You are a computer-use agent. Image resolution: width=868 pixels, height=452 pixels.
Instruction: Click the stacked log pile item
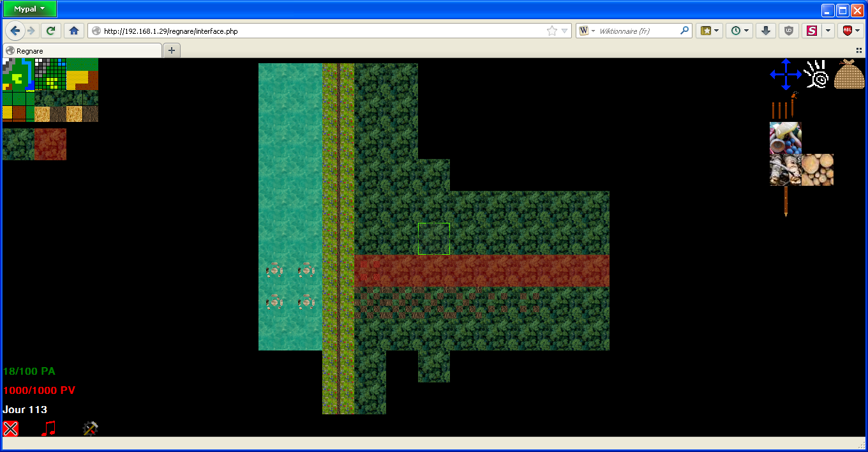(x=818, y=170)
